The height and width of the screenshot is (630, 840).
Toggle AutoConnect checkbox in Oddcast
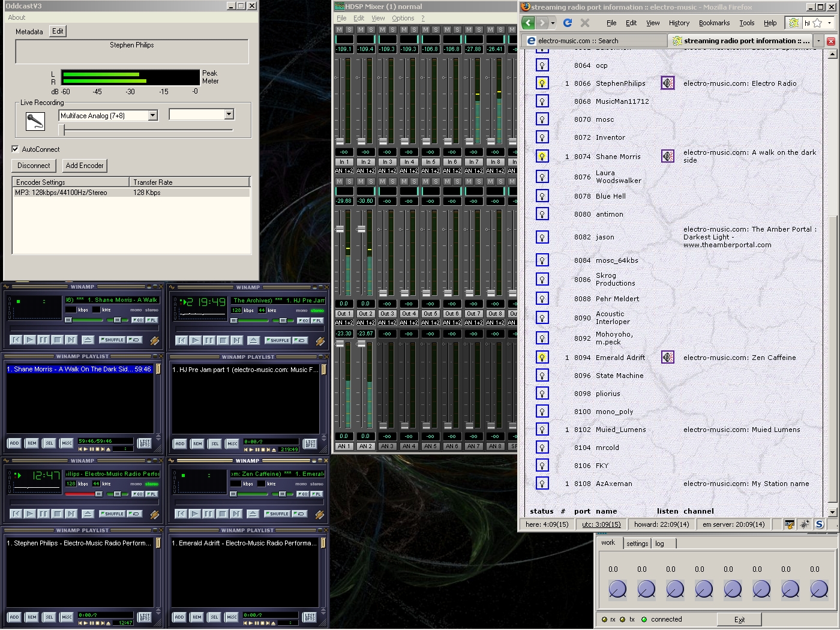coord(15,149)
